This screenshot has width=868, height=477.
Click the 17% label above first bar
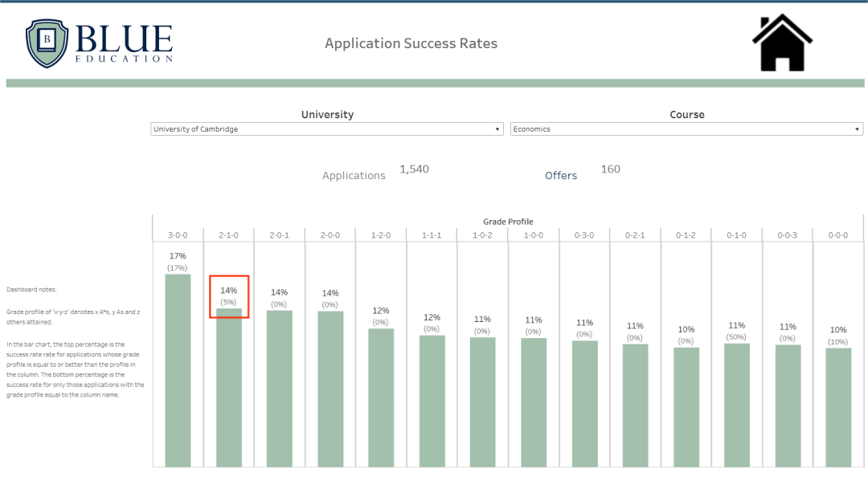(178, 256)
